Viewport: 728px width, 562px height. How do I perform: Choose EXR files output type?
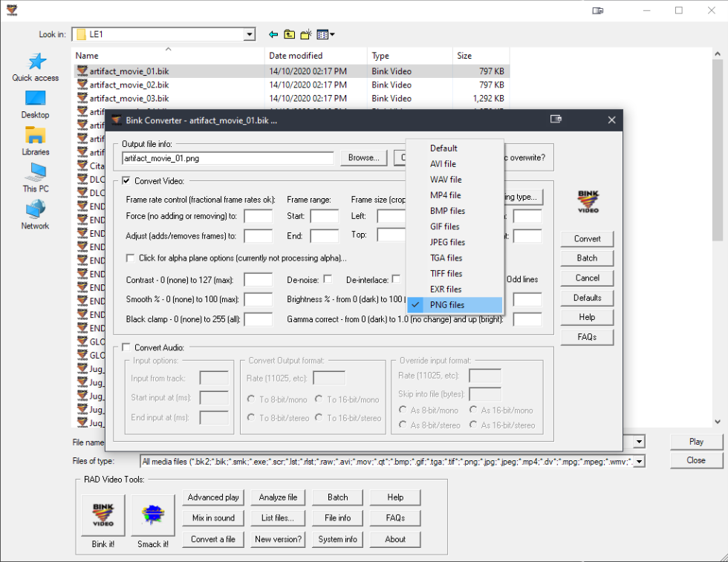click(x=455, y=289)
